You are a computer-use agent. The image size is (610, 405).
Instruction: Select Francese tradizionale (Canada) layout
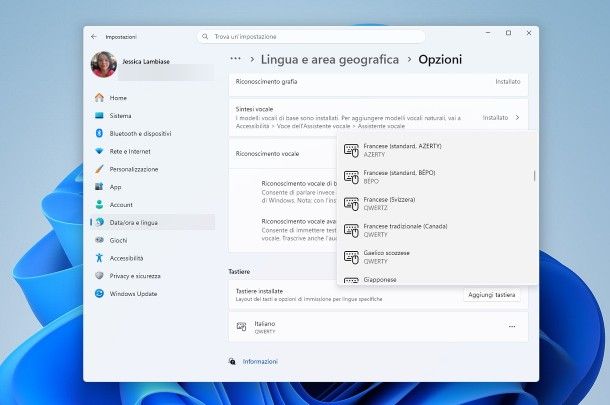click(x=438, y=230)
